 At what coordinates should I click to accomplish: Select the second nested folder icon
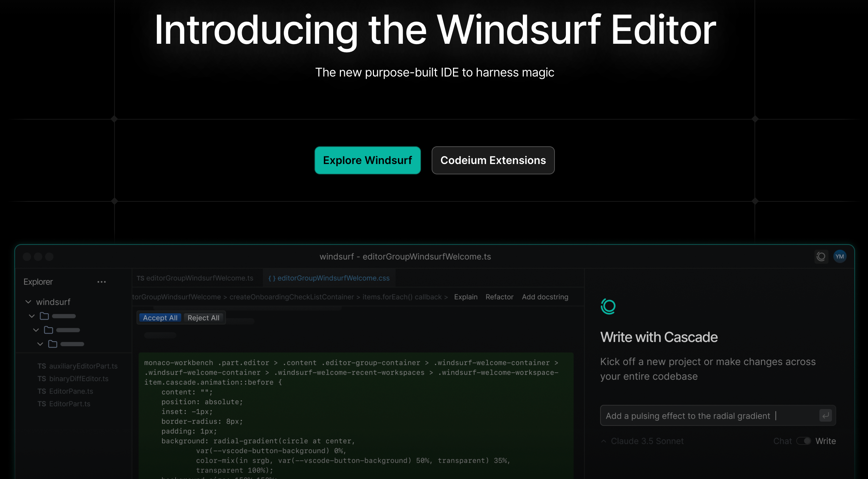coord(48,330)
